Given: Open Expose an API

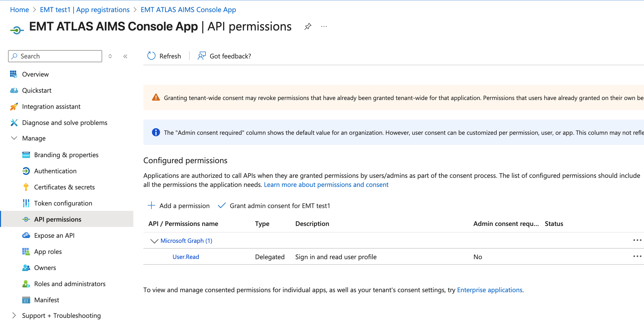Looking at the screenshot, I should tap(54, 236).
